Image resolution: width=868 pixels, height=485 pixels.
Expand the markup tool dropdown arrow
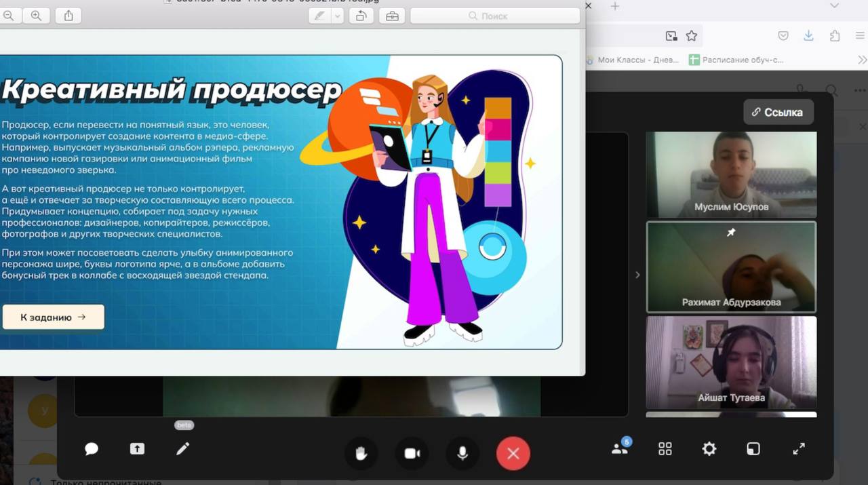click(337, 16)
